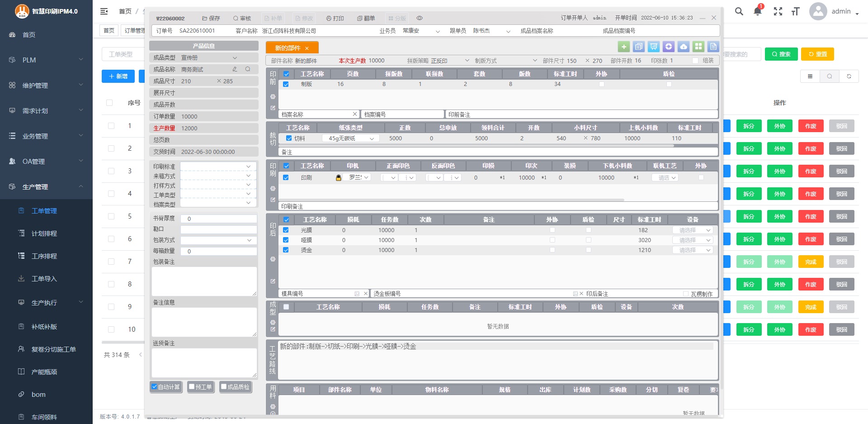Uncheck the 烫金 process row checkbox
Image resolution: width=868 pixels, height=424 pixels.
(286, 250)
